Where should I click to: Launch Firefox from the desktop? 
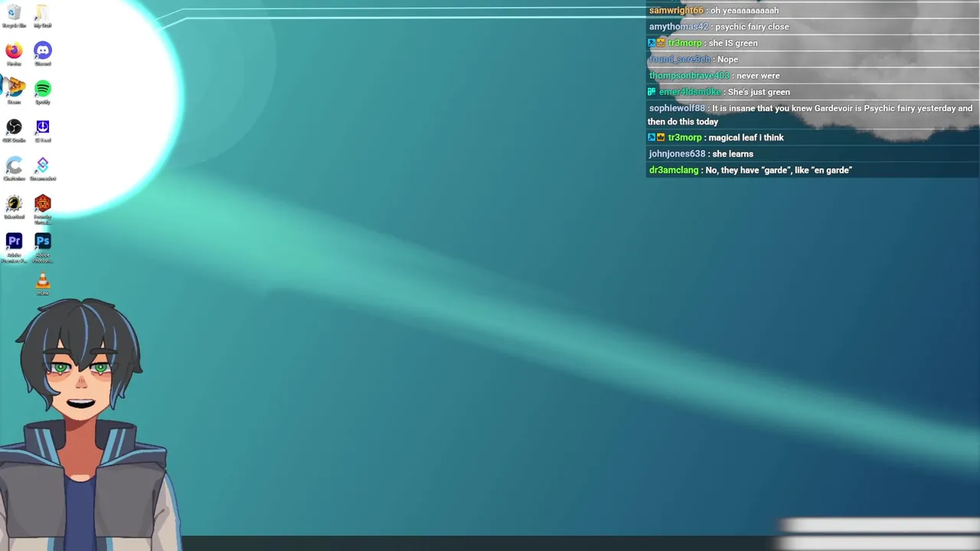click(x=14, y=54)
